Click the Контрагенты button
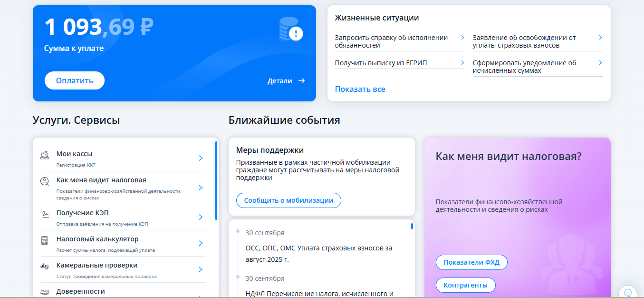Screen dimensions: 644x298 click(x=465, y=285)
